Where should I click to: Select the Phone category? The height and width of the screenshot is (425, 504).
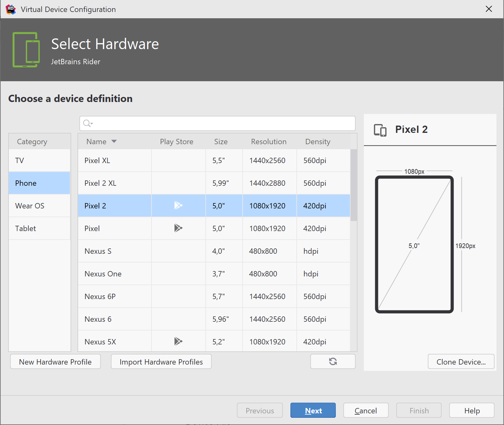pos(39,183)
